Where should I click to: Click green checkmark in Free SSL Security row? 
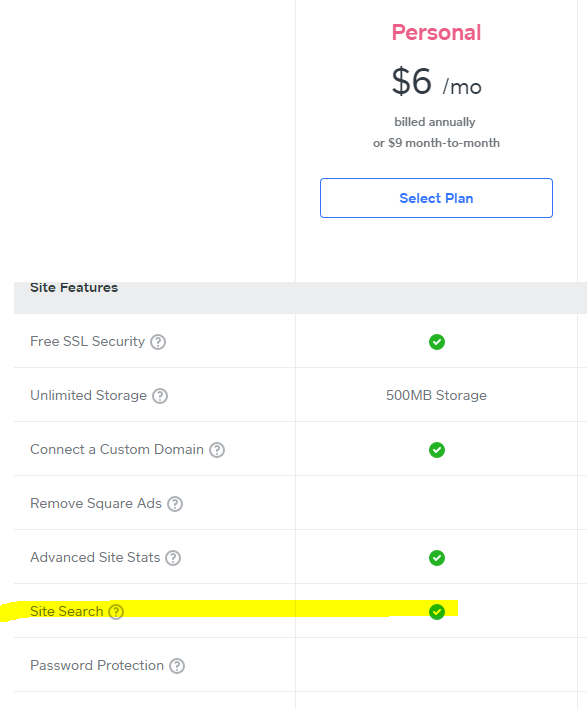click(436, 342)
